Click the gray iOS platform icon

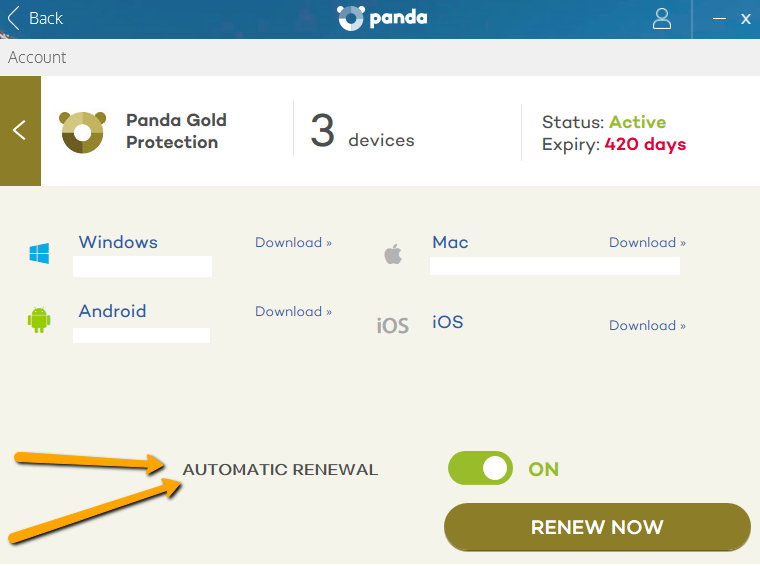tap(393, 326)
